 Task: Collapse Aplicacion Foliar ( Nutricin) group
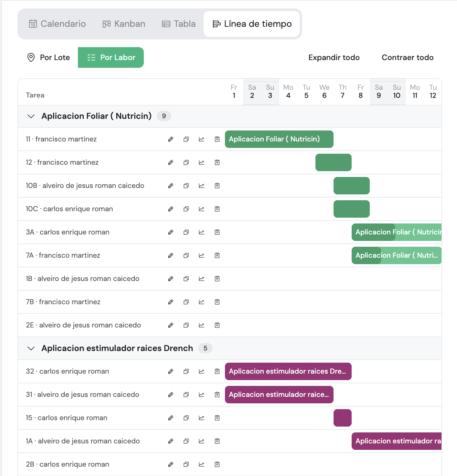[x=31, y=116]
